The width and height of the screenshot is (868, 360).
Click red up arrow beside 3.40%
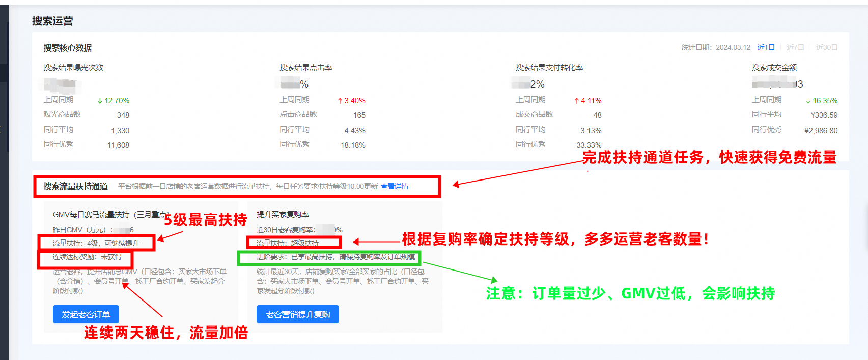coord(340,101)
